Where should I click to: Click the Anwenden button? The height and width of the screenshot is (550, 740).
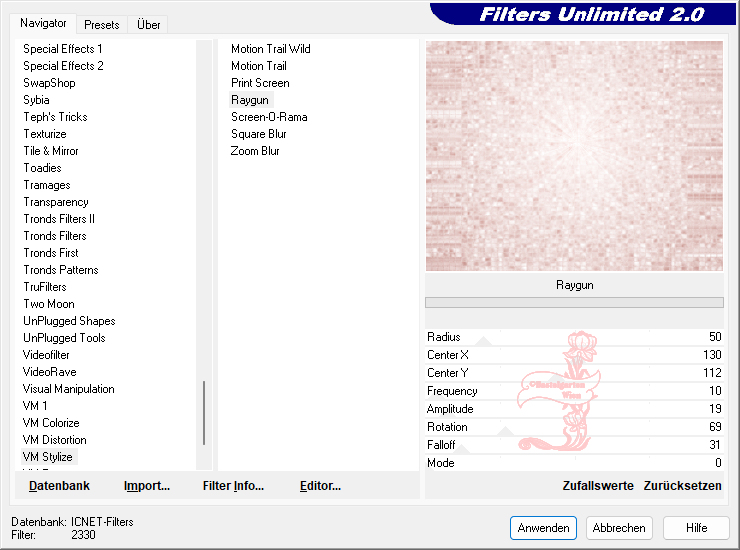(x=543, y=528)
